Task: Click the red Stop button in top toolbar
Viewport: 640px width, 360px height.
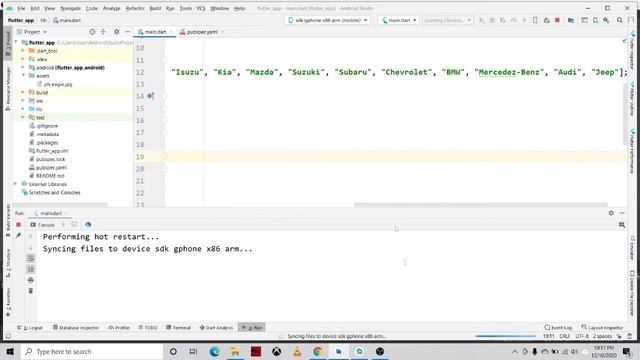Action: pyautogui.click(x=557, y=20)
